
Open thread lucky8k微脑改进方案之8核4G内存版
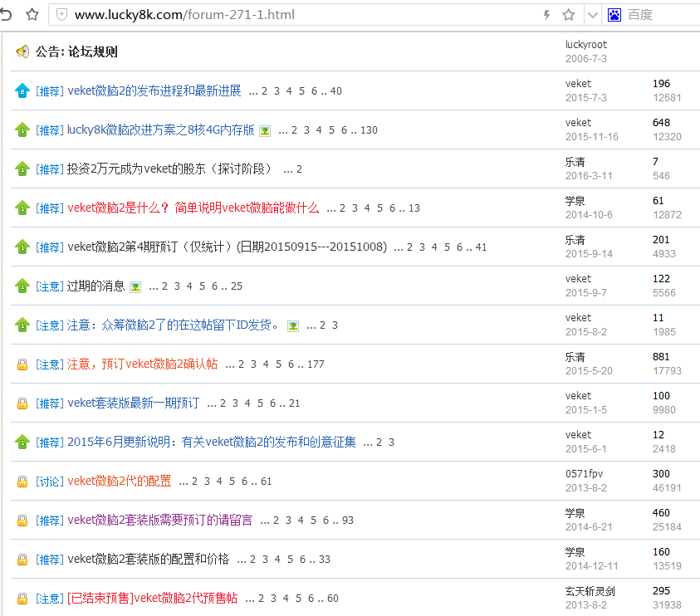pyautogui.click(x=161, y=130)
